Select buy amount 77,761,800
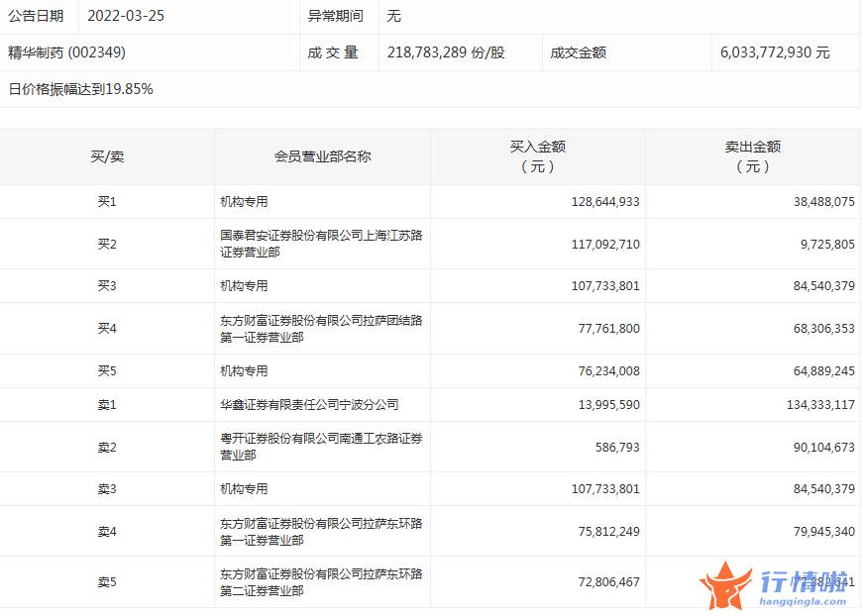 609,329
